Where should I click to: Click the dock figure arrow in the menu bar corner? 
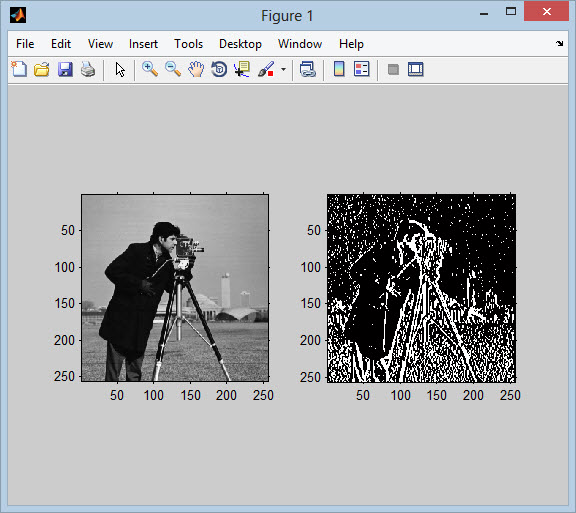click(x=559, y=43)
